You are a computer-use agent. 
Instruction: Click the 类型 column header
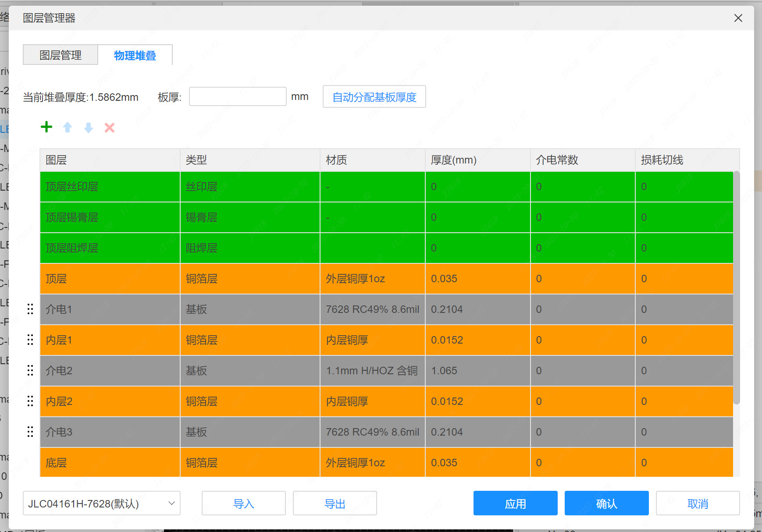coord(250,160)
